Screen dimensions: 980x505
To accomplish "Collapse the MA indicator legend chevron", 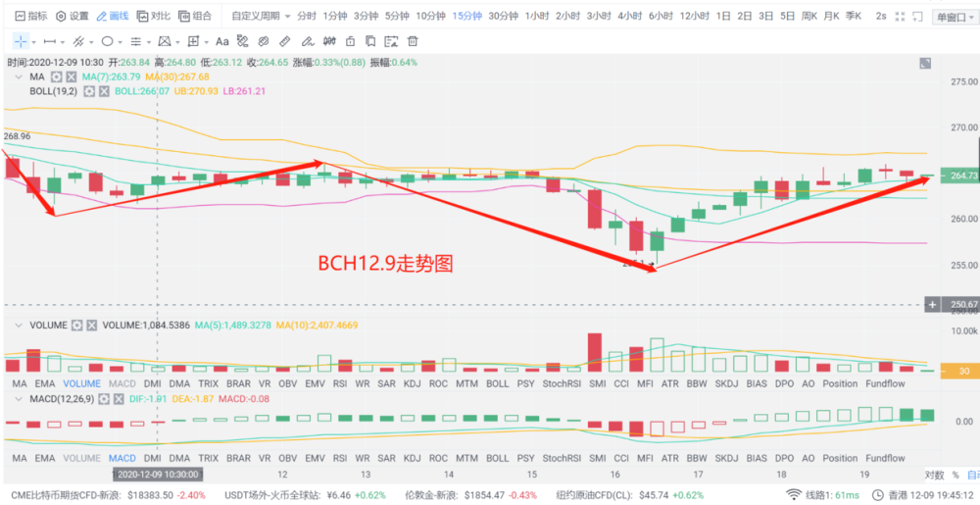I will (19, 76).
